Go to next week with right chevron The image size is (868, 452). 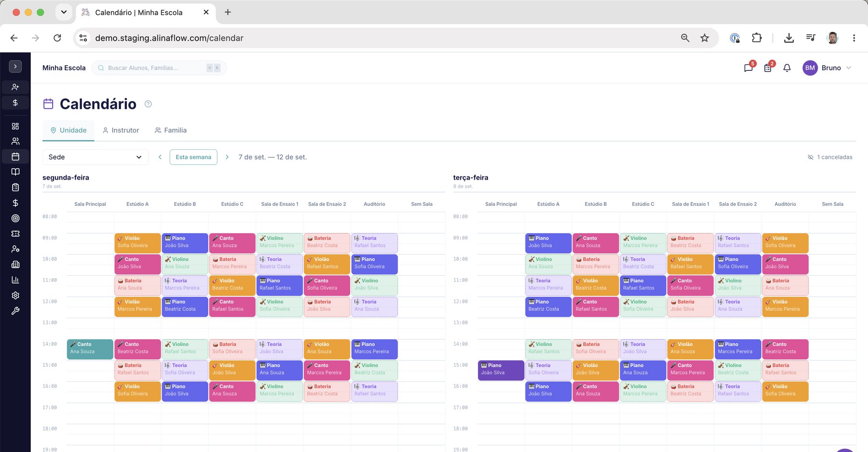[227, 157]
